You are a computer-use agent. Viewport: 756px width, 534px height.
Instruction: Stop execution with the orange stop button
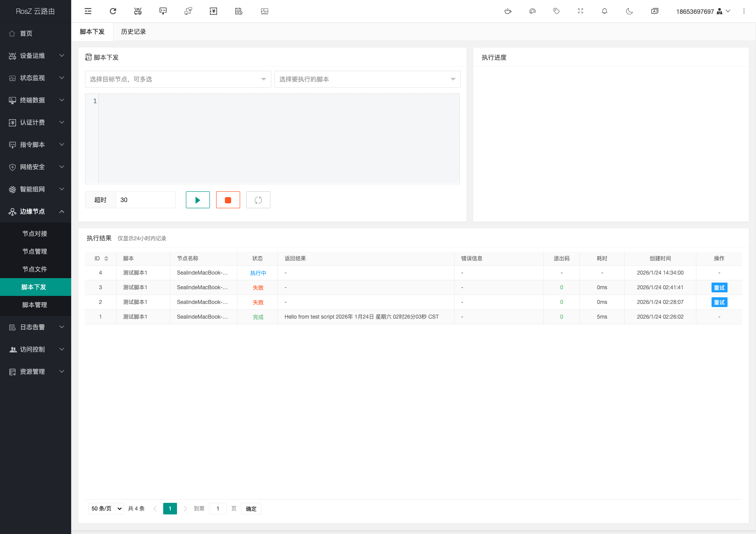pyautogui.click(x=228, y=200)
